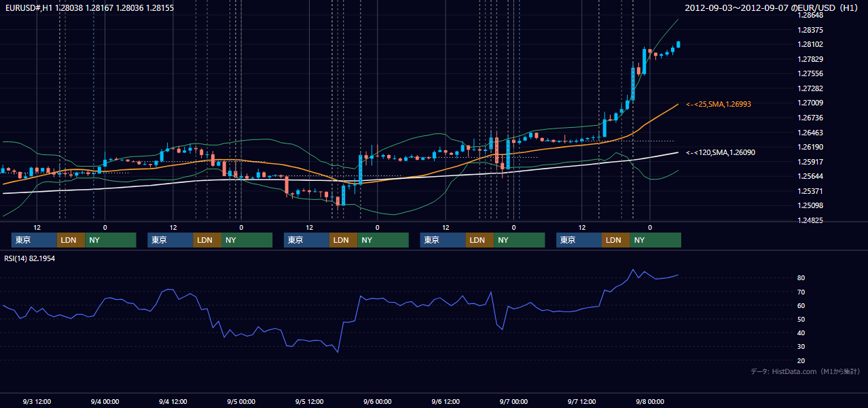Click the 東京 session block for 9/3
The image size is (868, 408).
coord(34,240)
